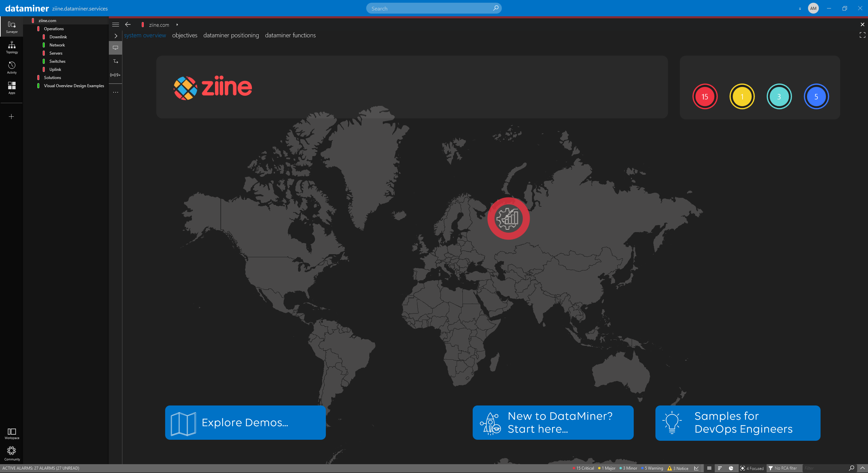The width and height of the screenshot is (868, 473).
Task: Click the gear-chart marker on the map
Action: tap(508, 219)
